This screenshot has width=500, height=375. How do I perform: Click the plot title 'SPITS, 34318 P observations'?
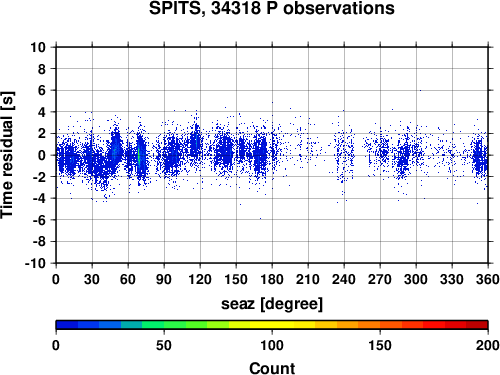click(x=272, y=8)
